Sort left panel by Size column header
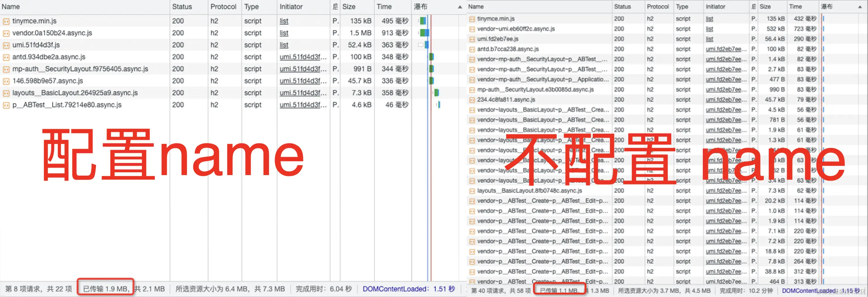The height and width of the screenshot is (297, 868). tap(349, 6)
